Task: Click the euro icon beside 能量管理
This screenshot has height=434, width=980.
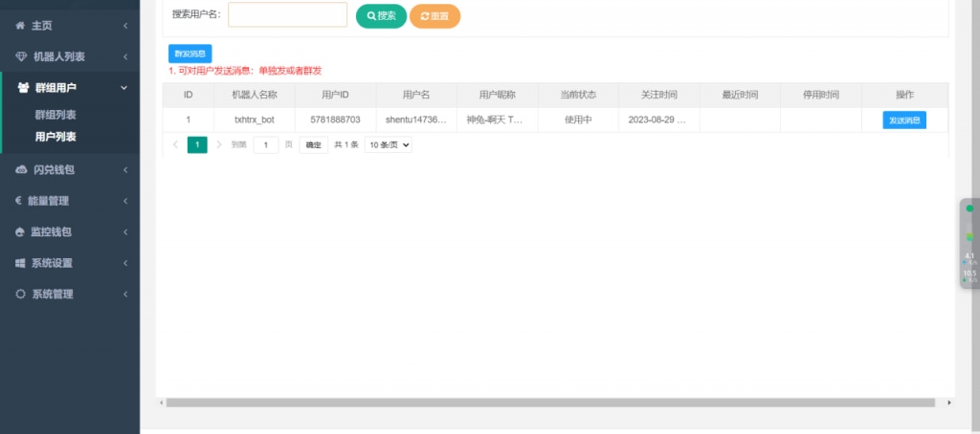Action: pyautogui.click(x=18, y=201)
